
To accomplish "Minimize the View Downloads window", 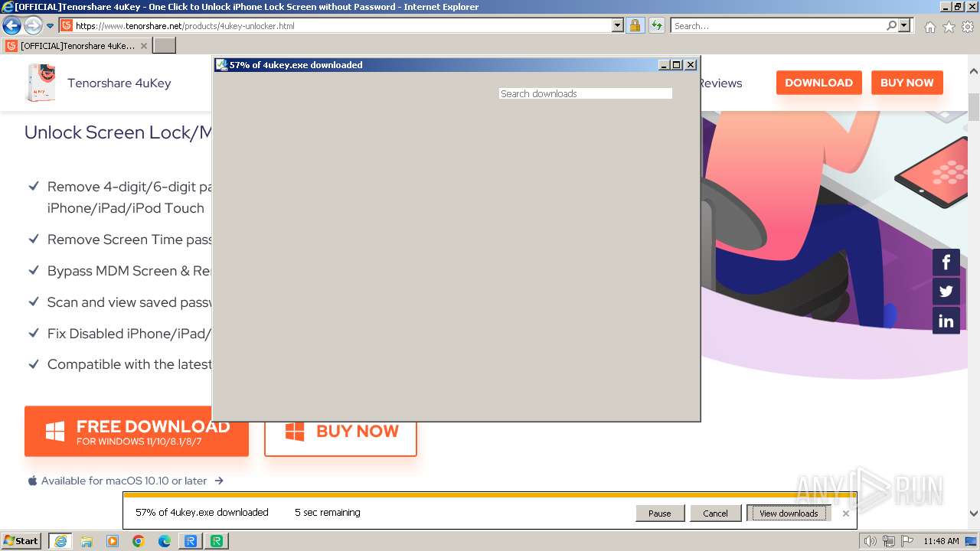I will (664, 65).
